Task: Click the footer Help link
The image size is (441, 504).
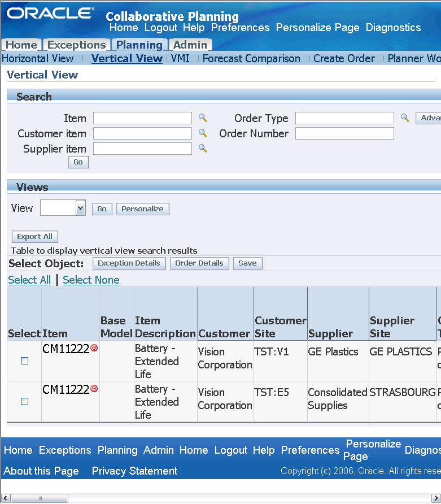Action: click(264, 450)
